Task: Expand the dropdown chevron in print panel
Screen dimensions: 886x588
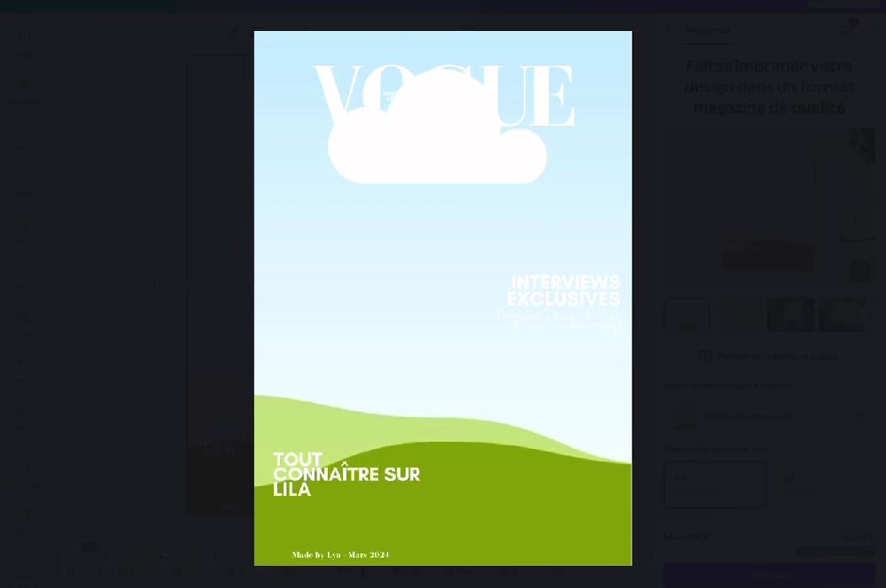Action: click(x=858, y=416)
